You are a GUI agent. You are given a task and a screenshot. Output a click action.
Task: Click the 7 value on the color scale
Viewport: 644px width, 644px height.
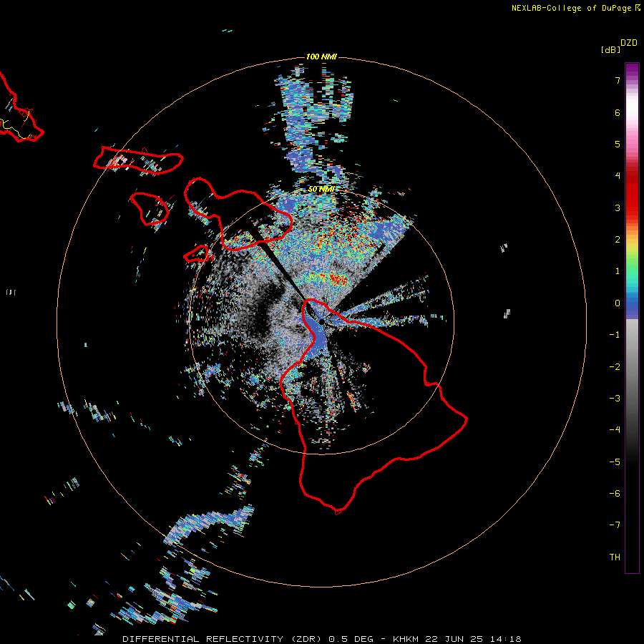[x=618, y=80]
